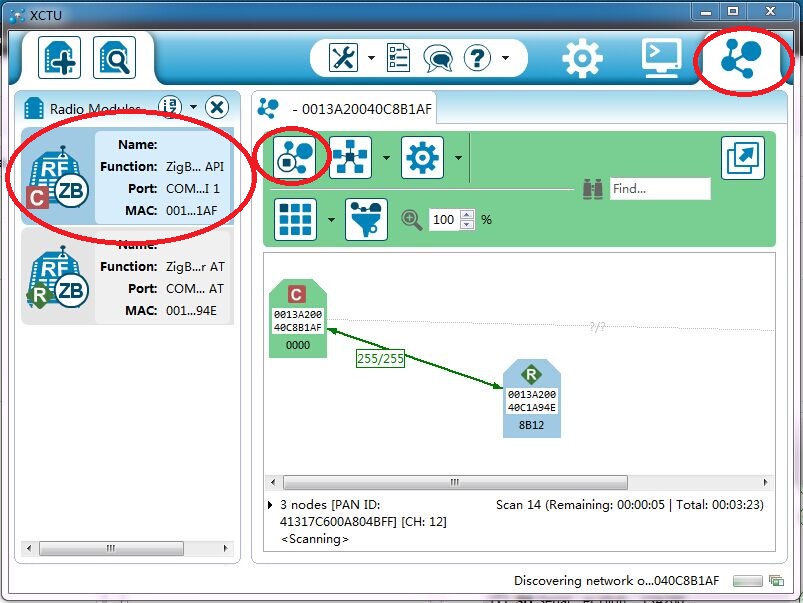The width and height of the screenshot is (803, 603).
Task: Click the 255/255 link quality label
Action: click(381, 358)
